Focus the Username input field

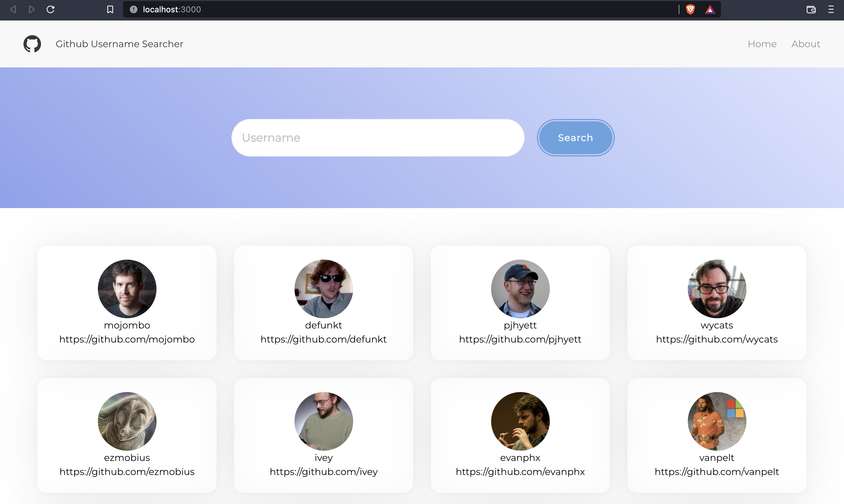point(378,137)
